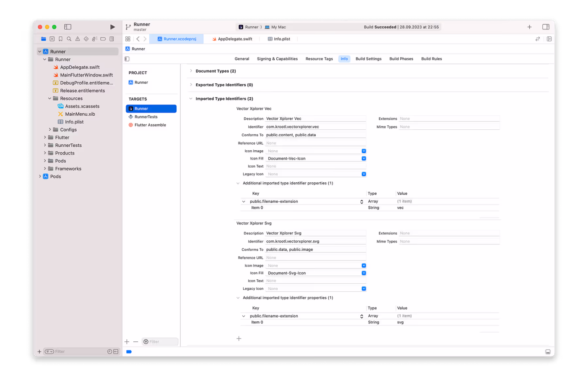Open the Issue navigator warning icon

pyautogui.click(x=77, y=39)
